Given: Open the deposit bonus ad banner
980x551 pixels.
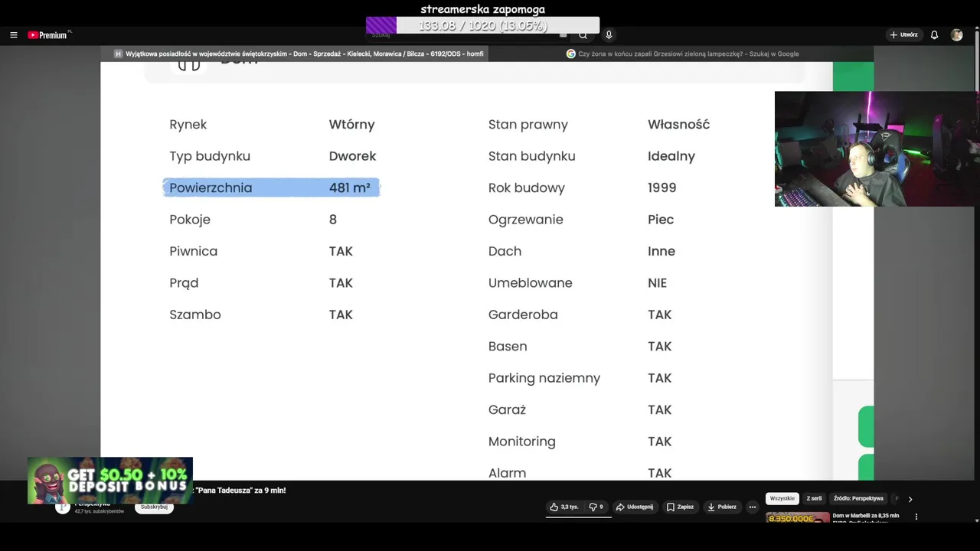Looking at the screenshot, I should click(110, 481).
